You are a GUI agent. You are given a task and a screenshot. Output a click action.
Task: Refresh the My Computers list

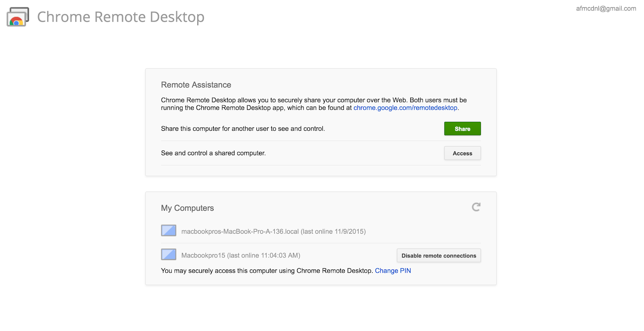click(476, 207)
